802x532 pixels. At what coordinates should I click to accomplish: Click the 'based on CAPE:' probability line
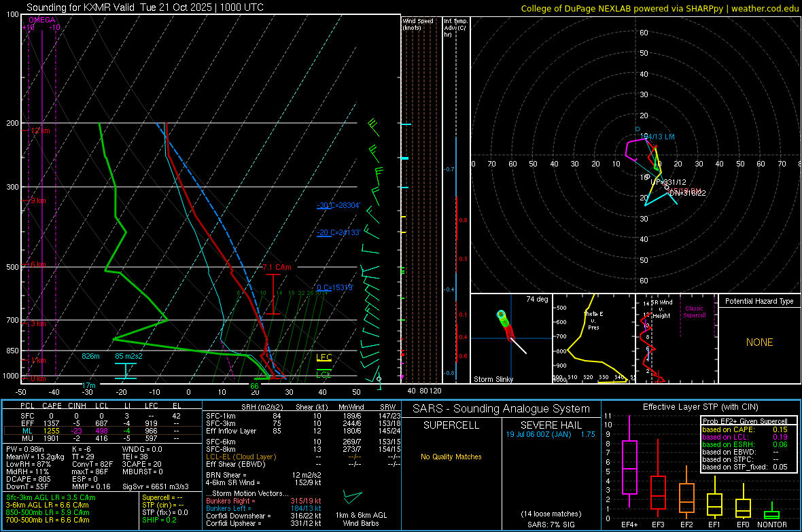click(745, 429)
